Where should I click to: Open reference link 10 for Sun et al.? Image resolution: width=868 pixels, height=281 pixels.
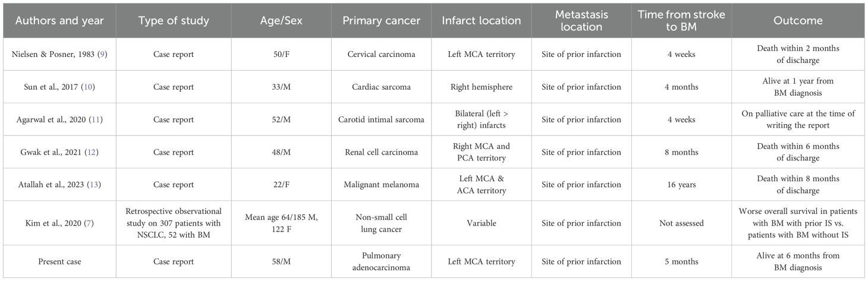pos(87,87)
